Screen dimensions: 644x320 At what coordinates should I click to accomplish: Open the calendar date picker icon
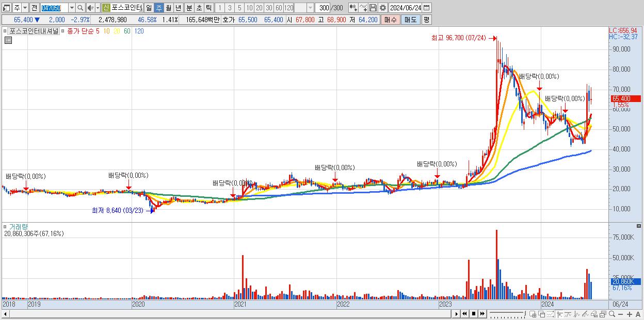click(x=426, y=8)
